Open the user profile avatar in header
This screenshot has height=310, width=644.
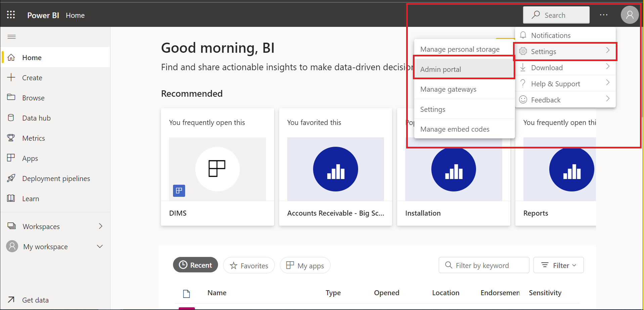[x=630, y=15]
